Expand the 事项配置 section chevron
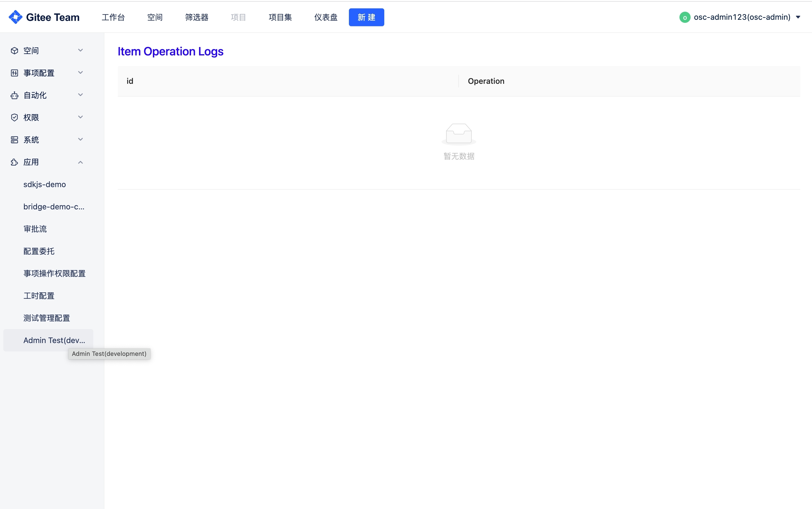This screenshot has height=509, width=812. point(80,73)
